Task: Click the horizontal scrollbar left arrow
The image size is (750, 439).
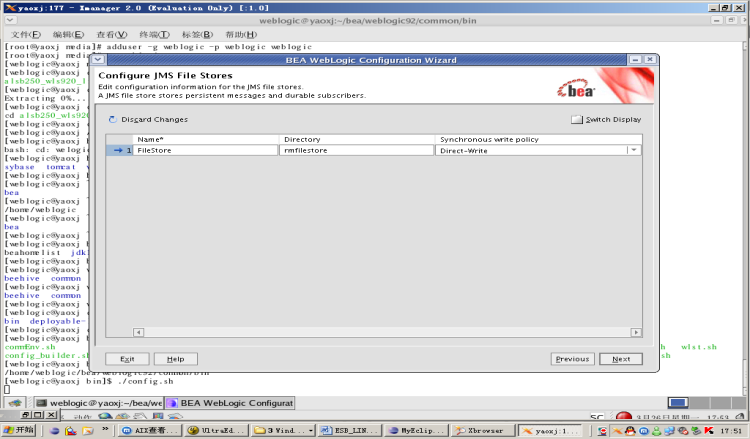Action: (x=138, y=332)
